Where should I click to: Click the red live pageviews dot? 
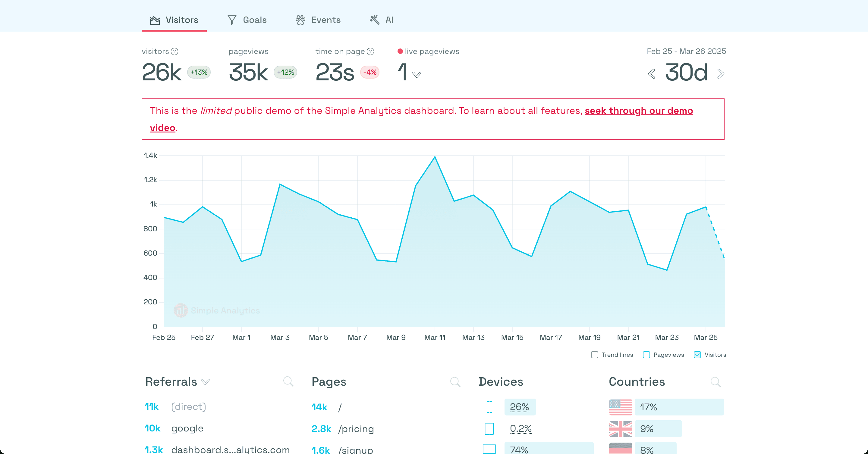400,51
